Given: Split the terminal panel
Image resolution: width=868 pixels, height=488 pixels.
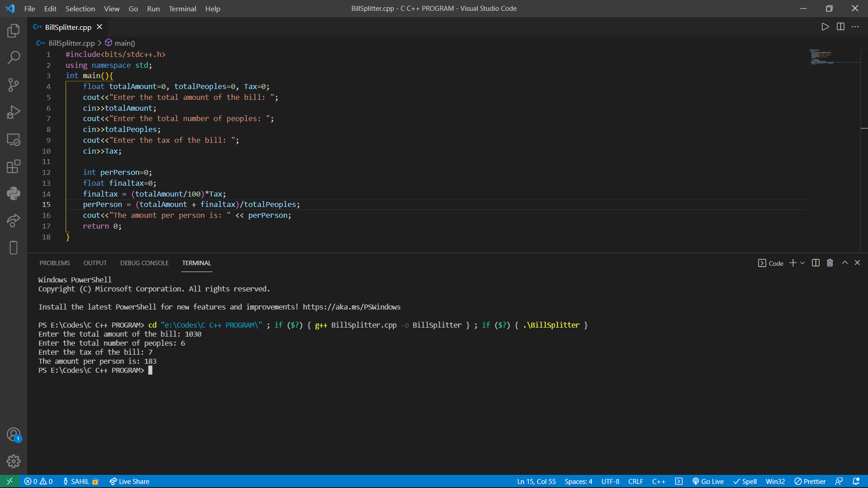Looking at the screenshot, I should point(816,263).
